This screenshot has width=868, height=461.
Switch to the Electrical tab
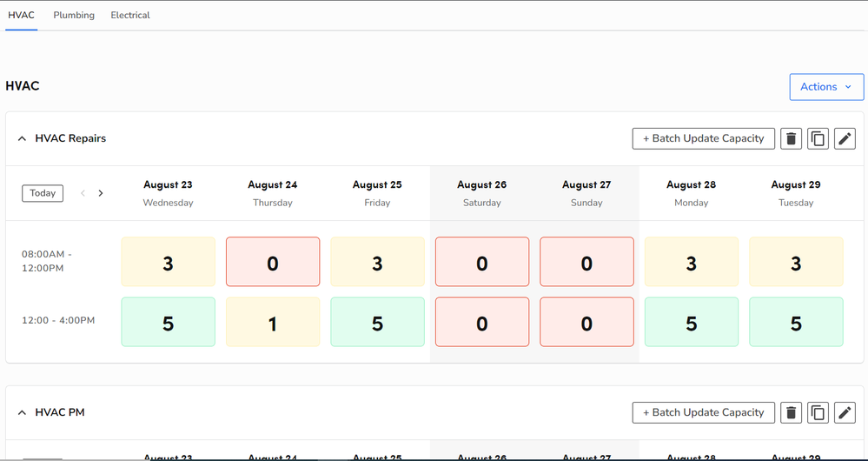click(x=130, y=16)
